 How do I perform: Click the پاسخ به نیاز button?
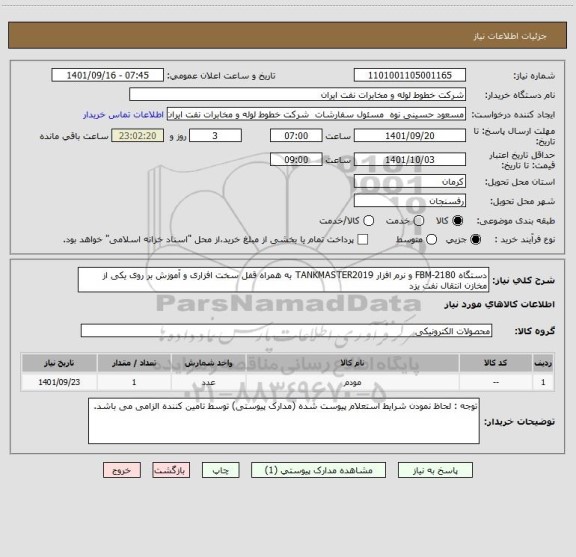(435, 470)
